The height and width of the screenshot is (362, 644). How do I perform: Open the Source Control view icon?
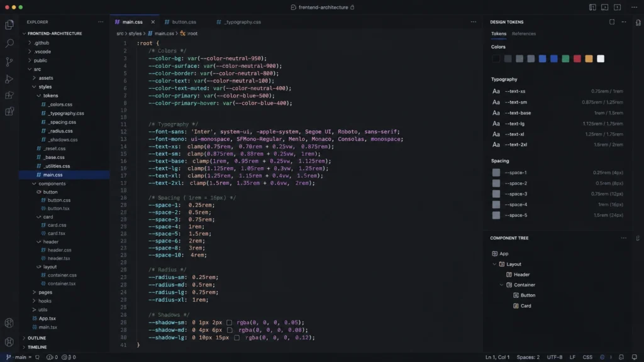pos(9,62)
